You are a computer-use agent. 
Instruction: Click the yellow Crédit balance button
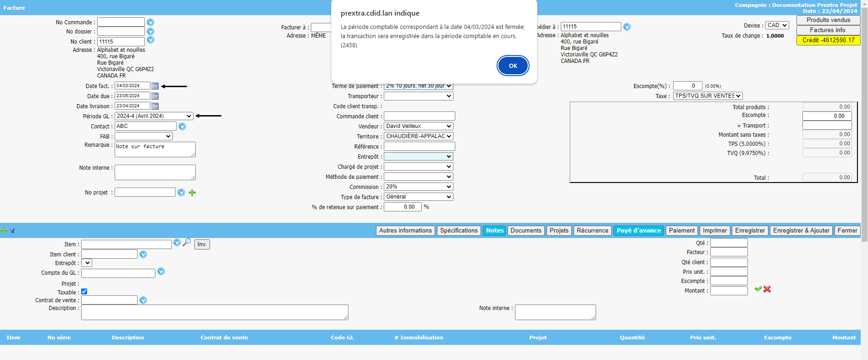(x=828, y=40)
